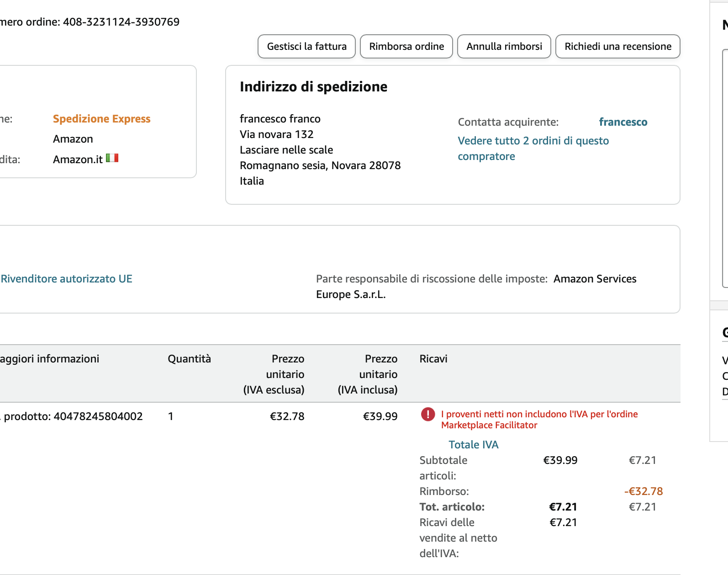Click the Indirizzo di spedizione heading
728x575 pixels.
pos(313,87)
